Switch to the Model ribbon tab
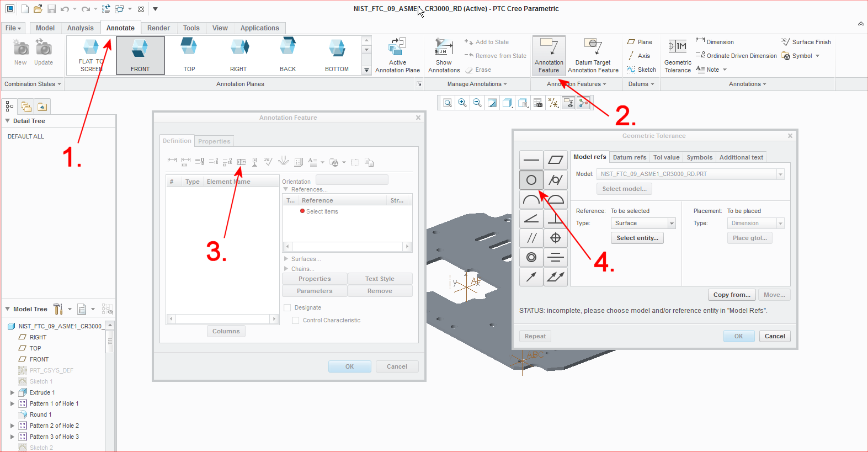This screenshot has height=452, width=868. point(45,28)
